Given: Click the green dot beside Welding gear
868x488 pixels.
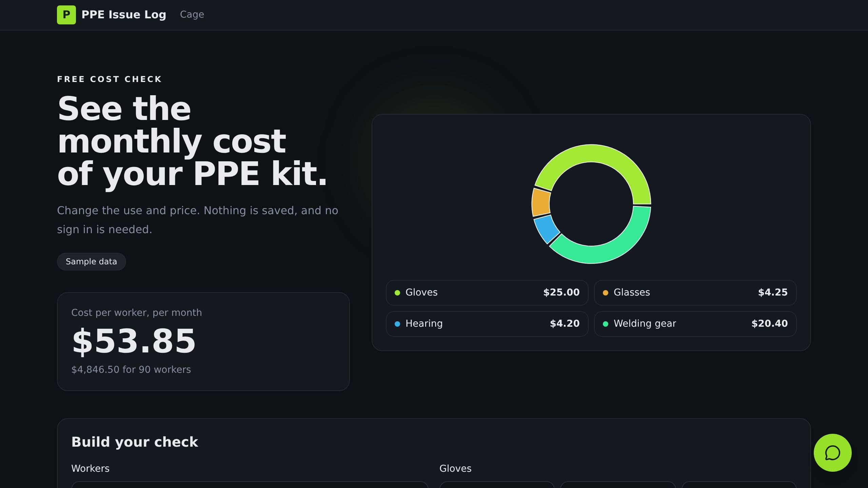Looking at the screenshot, I should 606,324.
